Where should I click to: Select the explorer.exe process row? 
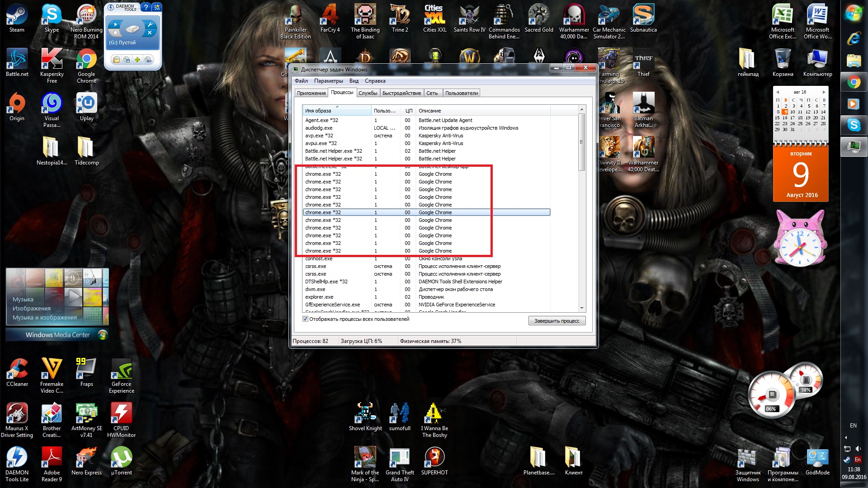(x=319, y=297)
